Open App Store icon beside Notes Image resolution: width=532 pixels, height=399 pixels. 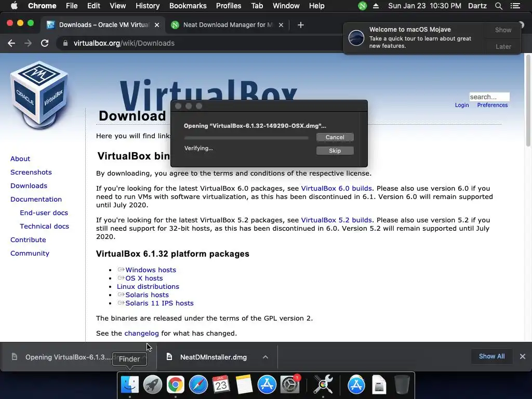267,384
